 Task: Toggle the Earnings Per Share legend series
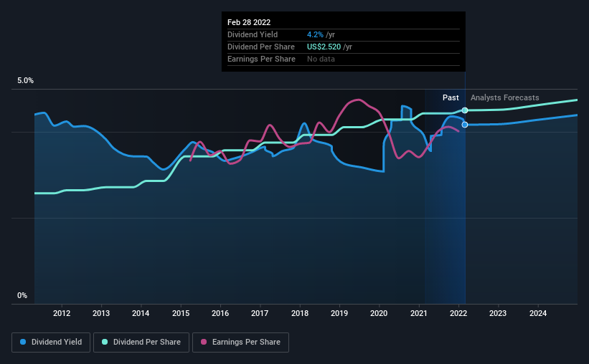240,343
